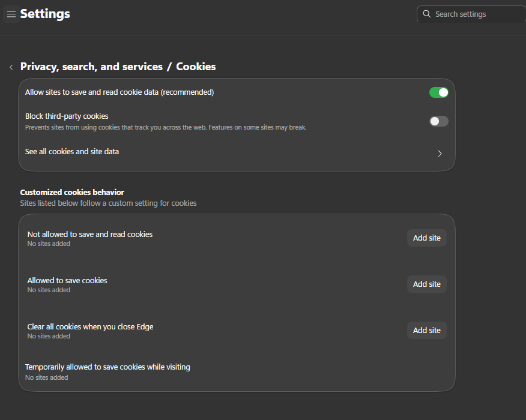Select Temporarily allowed to save cookies row
526x420 pixels.
click(107, 367)
